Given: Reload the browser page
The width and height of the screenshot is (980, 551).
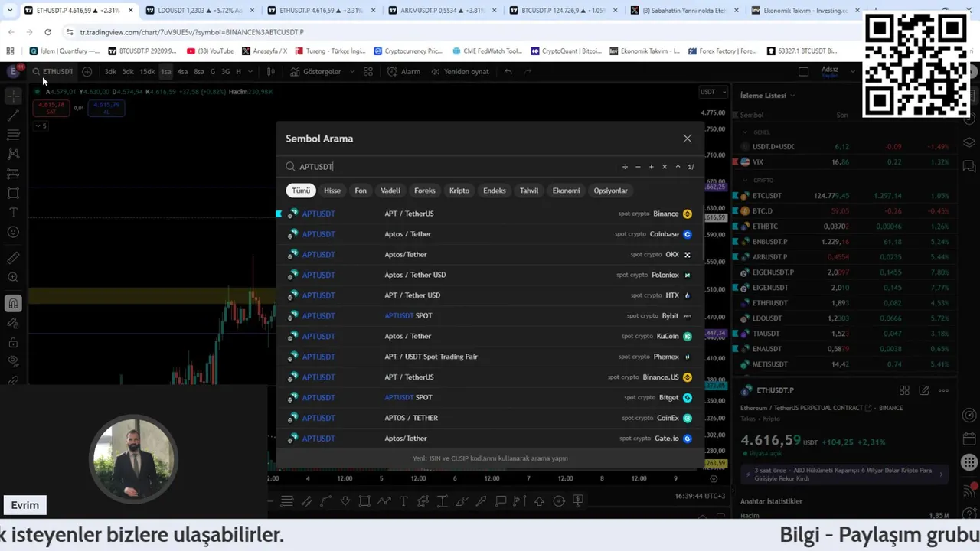Looking at the screenshot, I should [x=47, y=32].
